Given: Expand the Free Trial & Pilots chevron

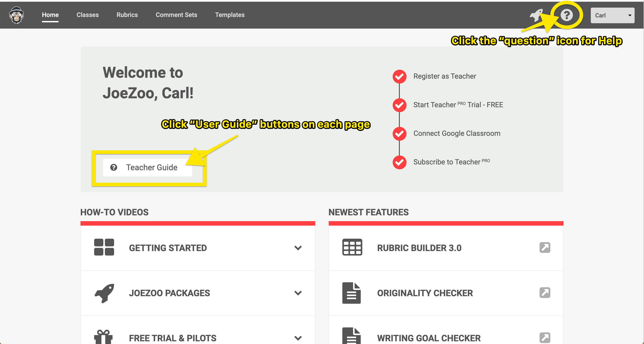Looking at the screenshot, I should [x=298, y=338].
